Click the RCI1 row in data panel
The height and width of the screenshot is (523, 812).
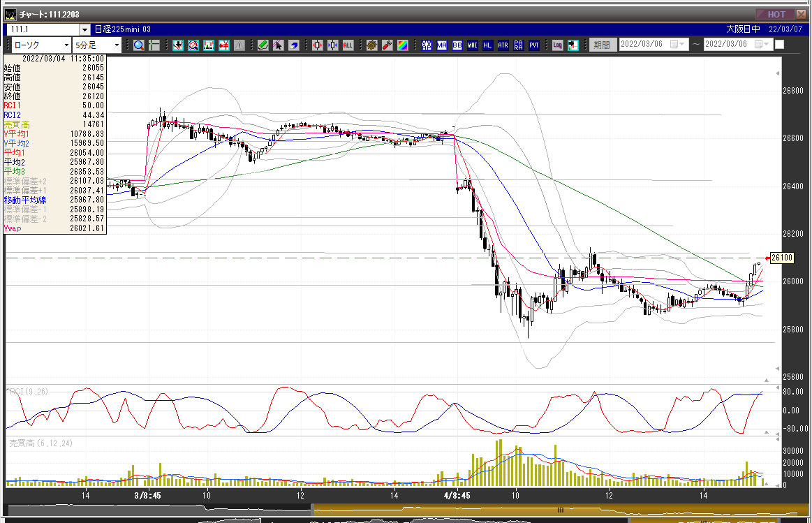(54, 105)
